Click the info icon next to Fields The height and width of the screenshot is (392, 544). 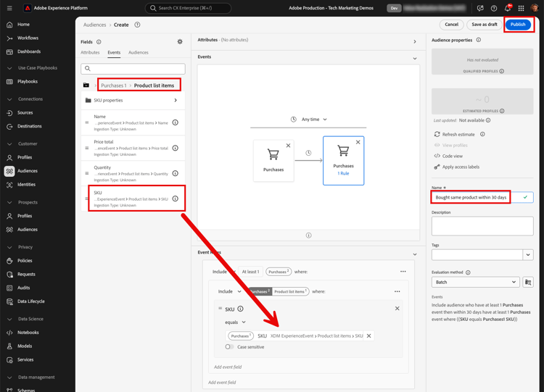pos(99,42)
